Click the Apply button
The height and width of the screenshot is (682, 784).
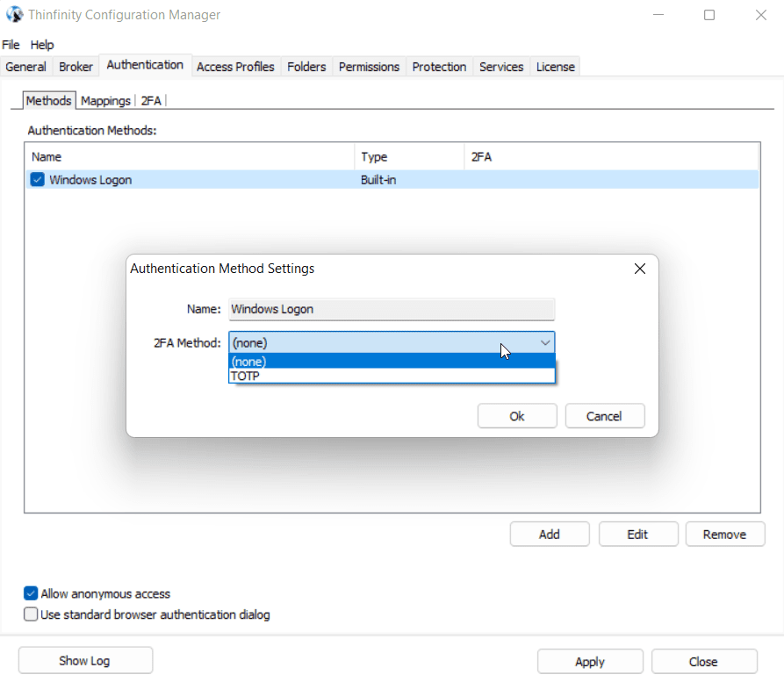590,662
